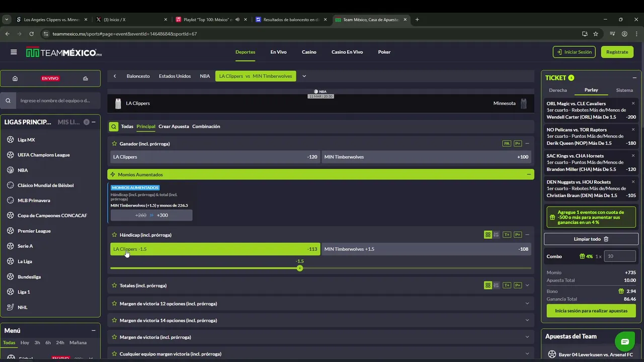644x362 pixels.
Task: Open Liga MX in sidebar
Action: tap(26, 140)
